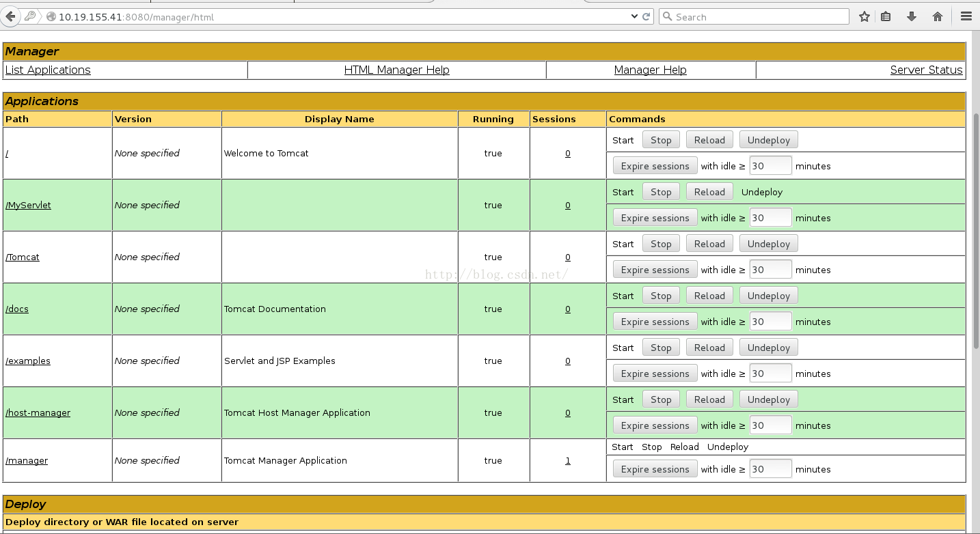The image size is (980, 534).
Task: View sessions count for /MyServlet
Action: click(x=568, y=206)
